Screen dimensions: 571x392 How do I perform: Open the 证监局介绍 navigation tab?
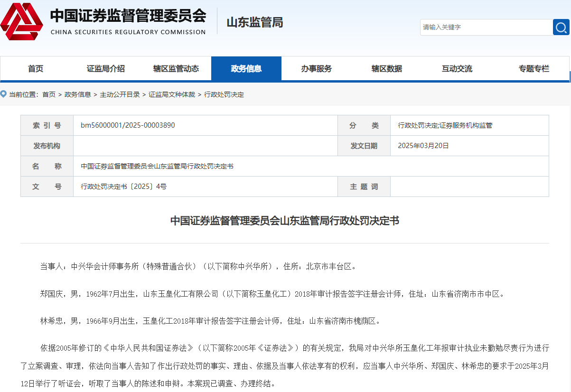[x=105, y=69]
